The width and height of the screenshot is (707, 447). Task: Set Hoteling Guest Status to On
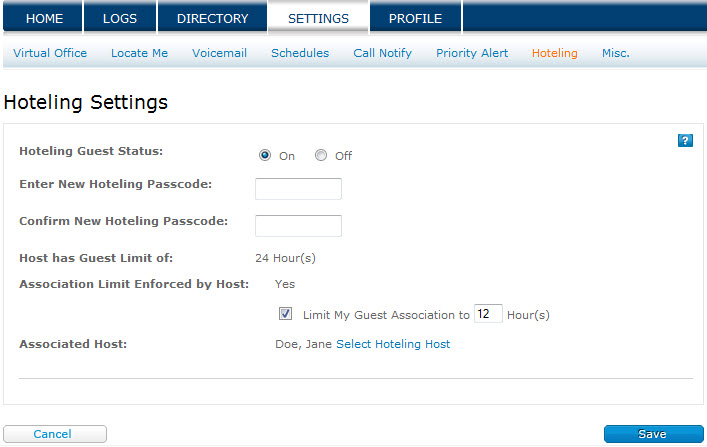coord(265,155)
